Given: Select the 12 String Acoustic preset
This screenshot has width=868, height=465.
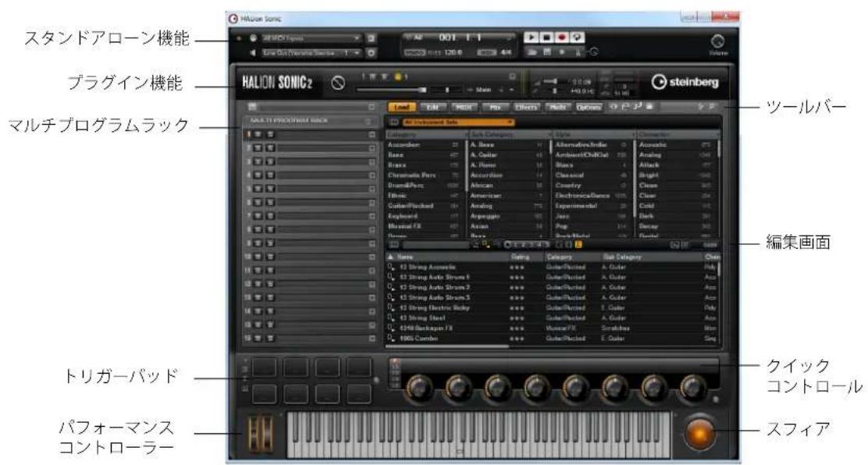Looking at the screenshot, I should [427, 267].
